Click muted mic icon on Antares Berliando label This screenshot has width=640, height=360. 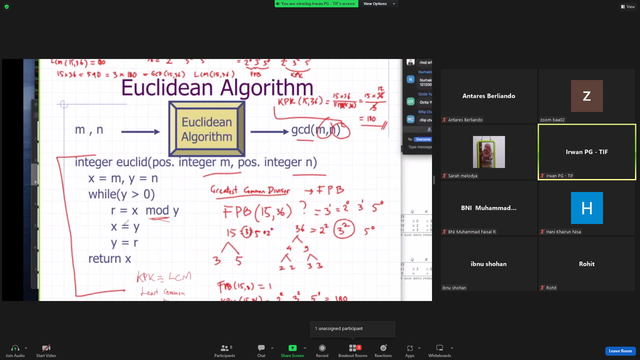tap(444, 120)
